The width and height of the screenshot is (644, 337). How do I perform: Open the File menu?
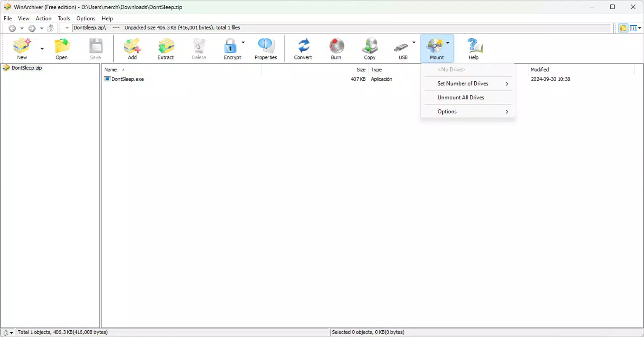[x=8, y=19]
